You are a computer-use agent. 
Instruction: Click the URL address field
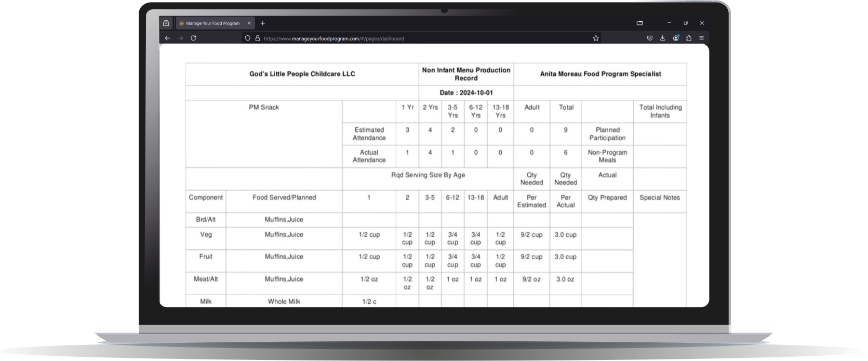click(416, 38)
